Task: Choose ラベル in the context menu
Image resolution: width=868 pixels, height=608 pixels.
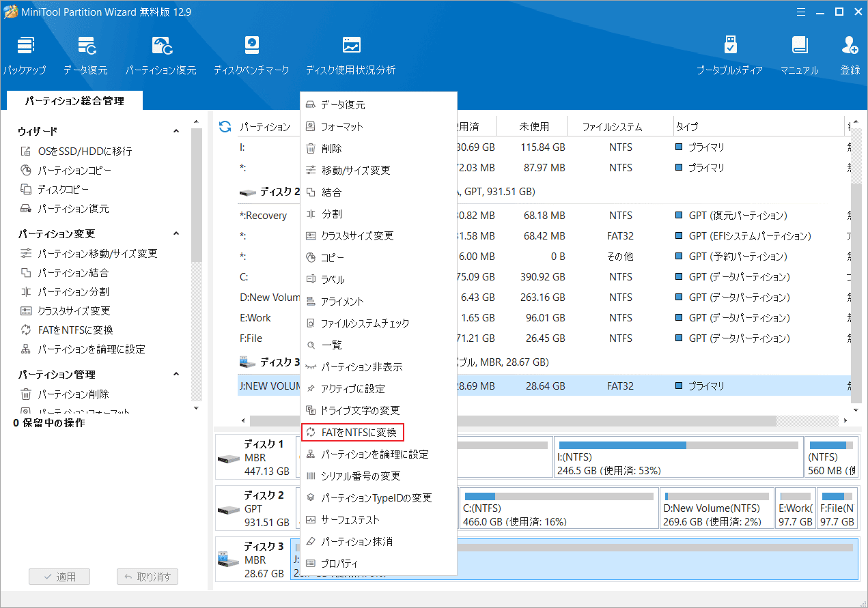Action: coord(378,279)
